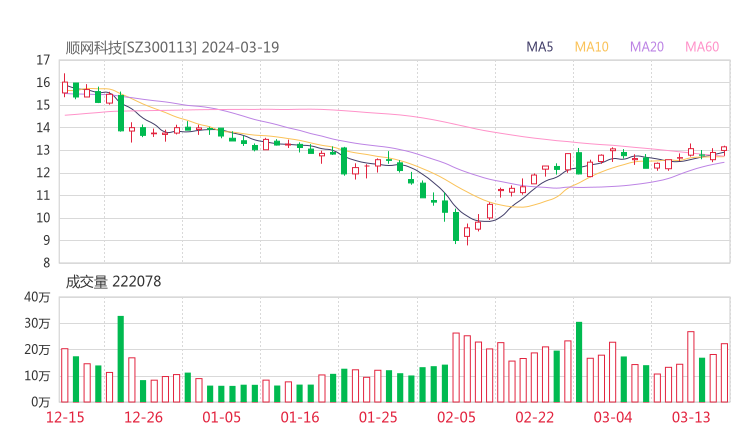The image size is (740, 440).
Task: Click the price axis value 17
Action: (43, 60)
